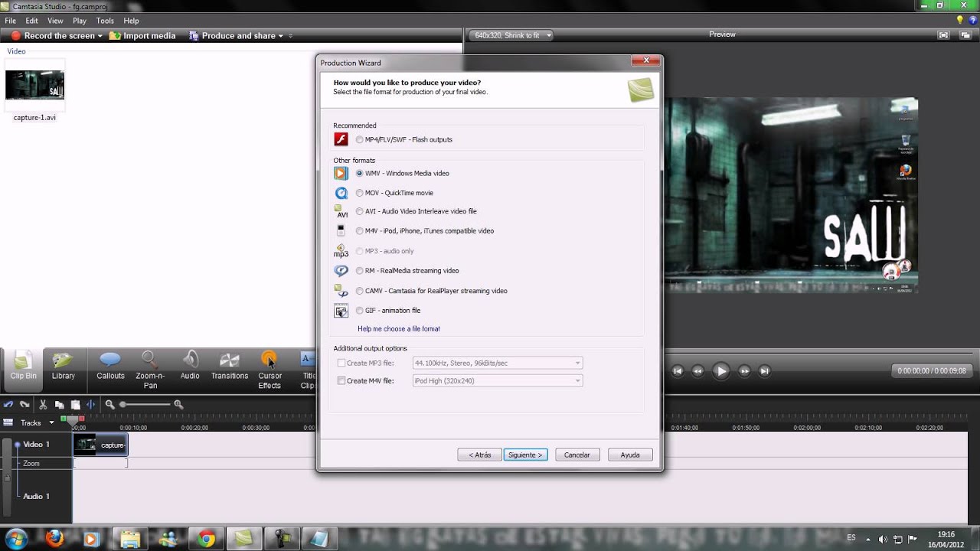
Task: Open the Library tab
Action: coord(63,366)
